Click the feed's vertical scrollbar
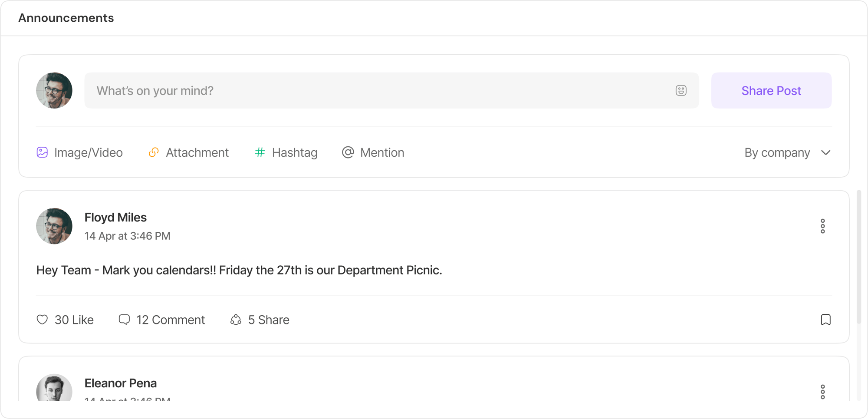The width and height of the screenshot is (868, 419). [x=858, y=256]
